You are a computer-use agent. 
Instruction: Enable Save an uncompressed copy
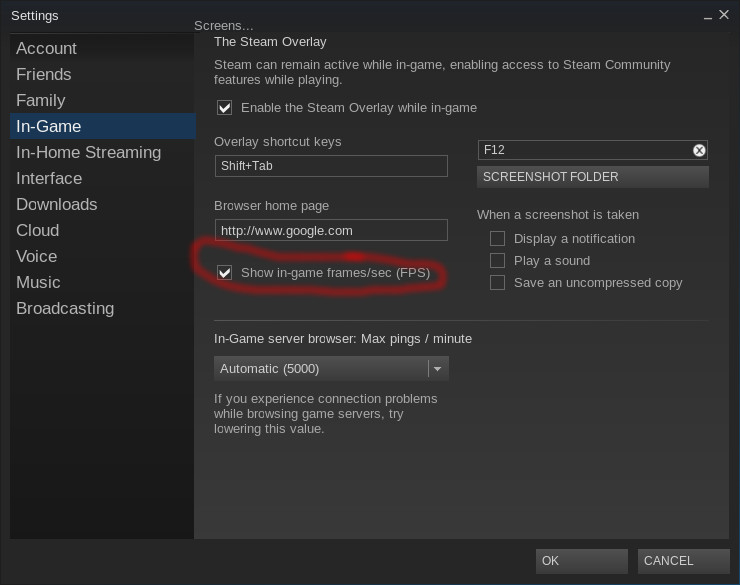point(497,283)
